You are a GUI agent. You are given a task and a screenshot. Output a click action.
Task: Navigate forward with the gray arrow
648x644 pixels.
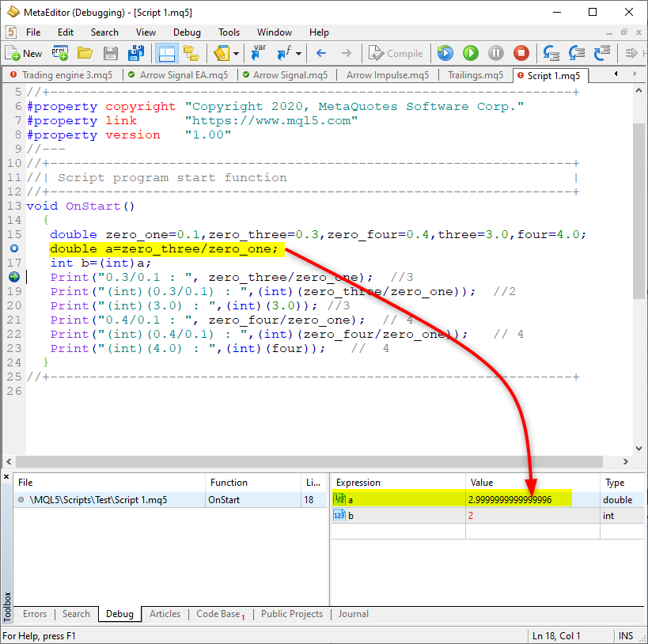click(347, 53)
